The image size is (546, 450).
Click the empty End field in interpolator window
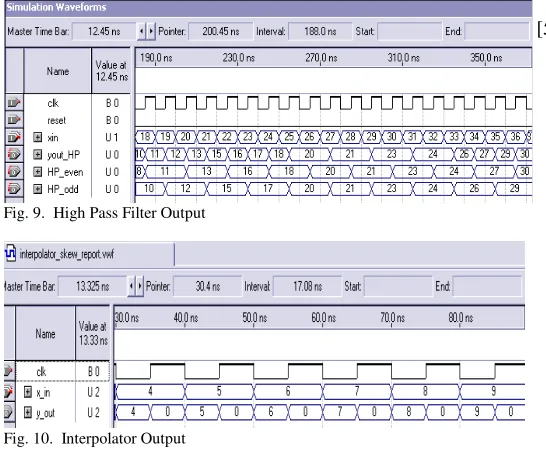487,286
